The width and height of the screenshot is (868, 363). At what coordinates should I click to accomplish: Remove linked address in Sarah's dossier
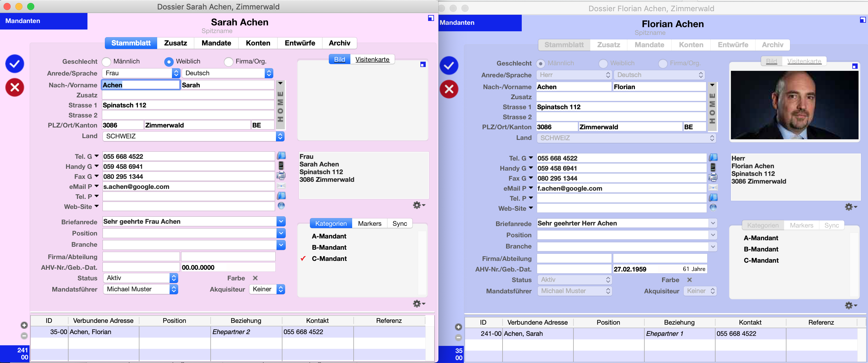24,336
